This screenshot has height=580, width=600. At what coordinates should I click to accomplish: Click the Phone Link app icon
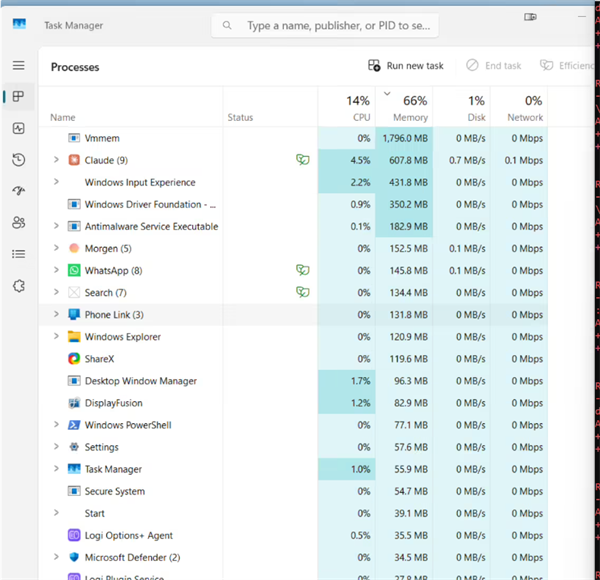coord(74,314)
